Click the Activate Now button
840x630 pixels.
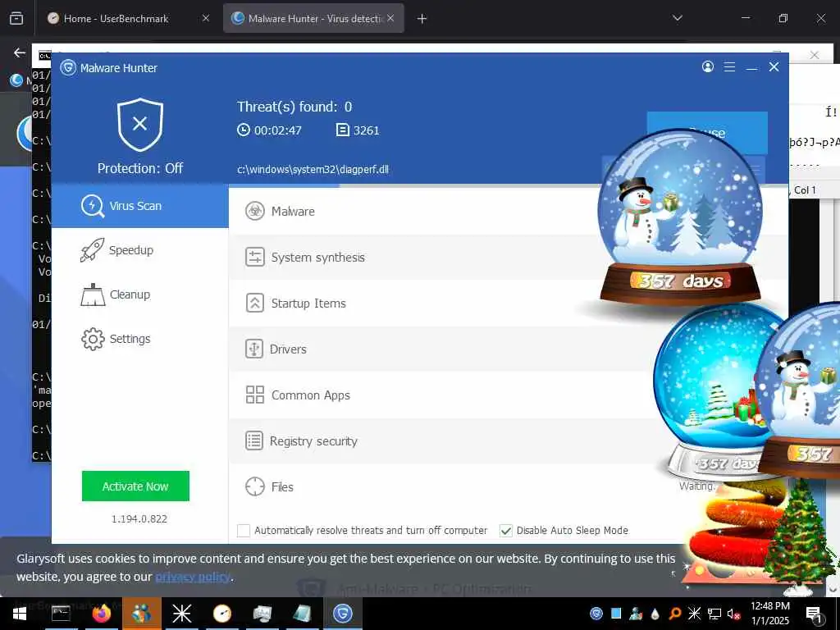click(x=135, y=486)
